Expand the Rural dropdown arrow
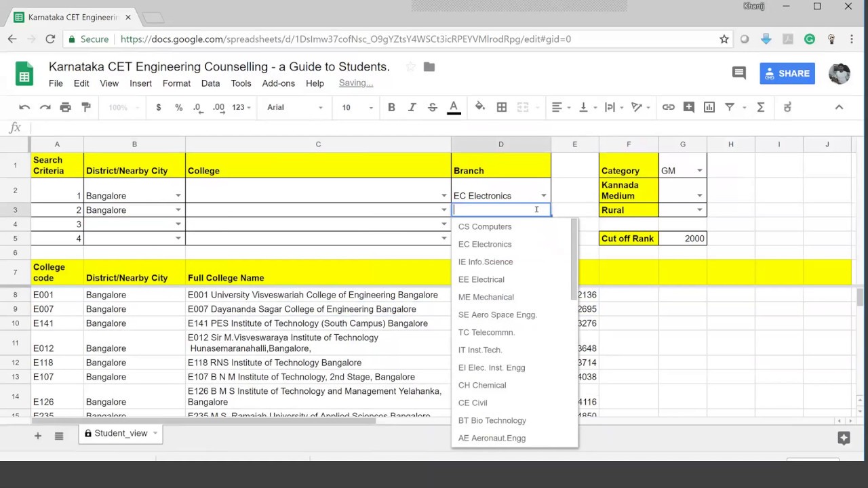The image size is (868, 488). (700, 210)
